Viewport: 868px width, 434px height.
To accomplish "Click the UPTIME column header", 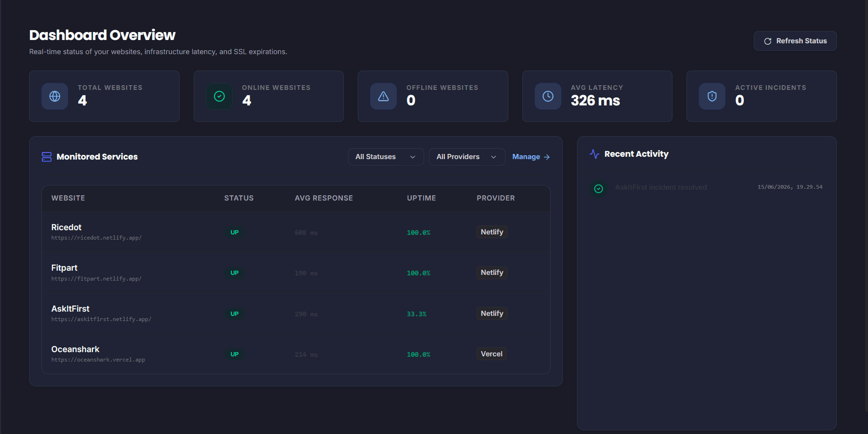I will [421, 198].
